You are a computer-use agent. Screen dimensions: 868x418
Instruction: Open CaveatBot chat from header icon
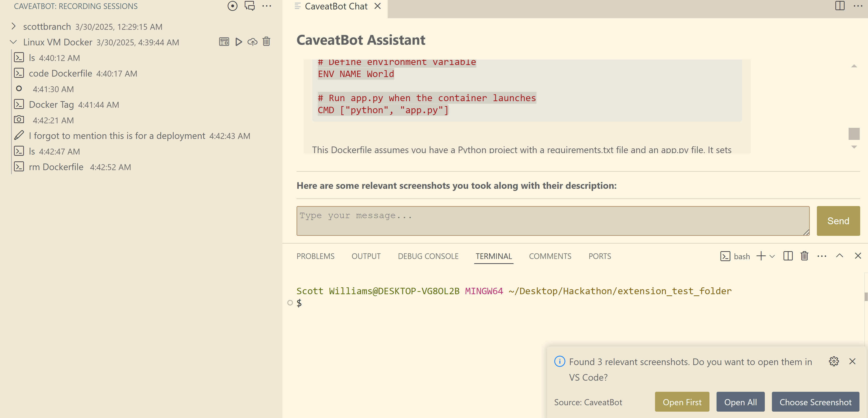point(250,6)
